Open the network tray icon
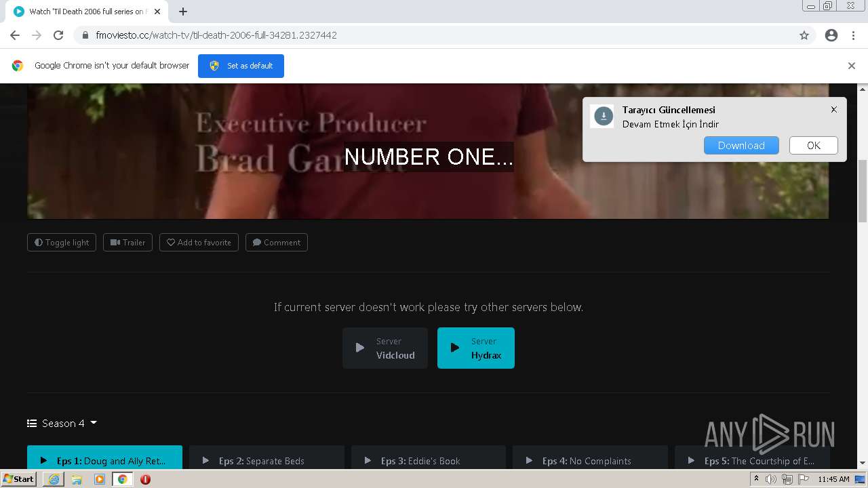The width and height of the screenshot is (868, 488). pos(787,479)
